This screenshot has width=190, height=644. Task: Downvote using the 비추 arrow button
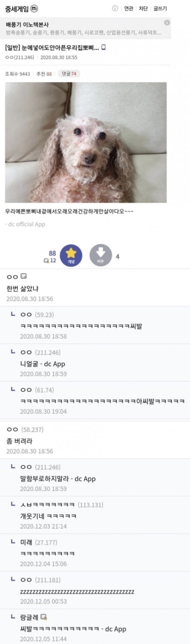coord(101,255)
